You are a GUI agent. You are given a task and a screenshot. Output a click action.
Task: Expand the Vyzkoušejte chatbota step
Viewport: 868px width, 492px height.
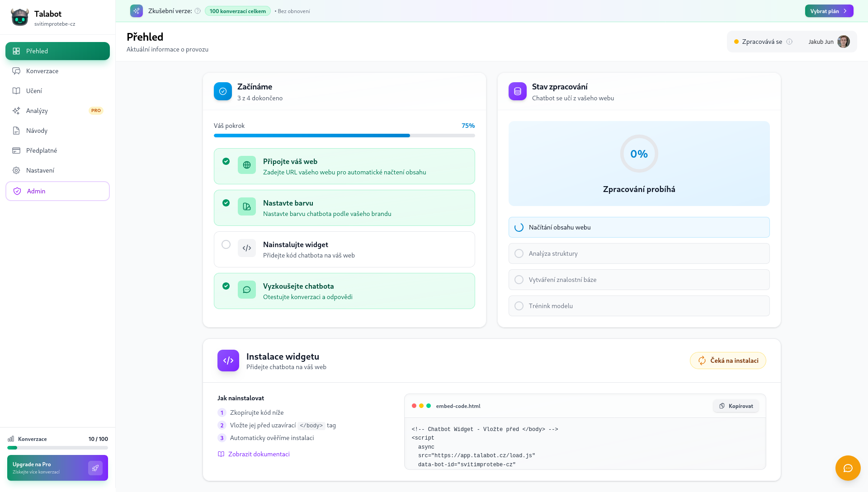[344, 291]
